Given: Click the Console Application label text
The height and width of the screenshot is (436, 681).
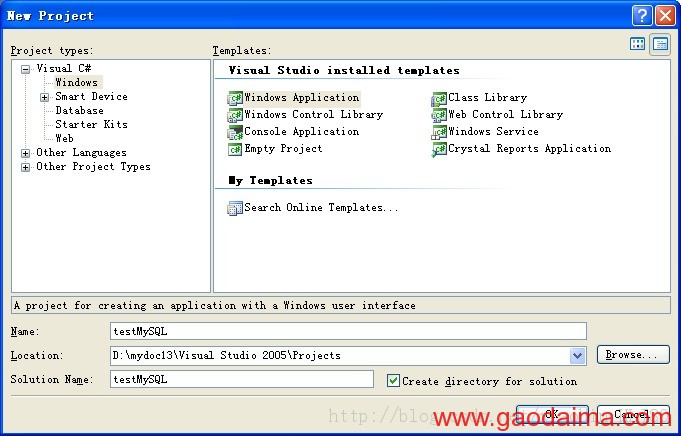Looking at the screenshot, I should tap(302, 132).
